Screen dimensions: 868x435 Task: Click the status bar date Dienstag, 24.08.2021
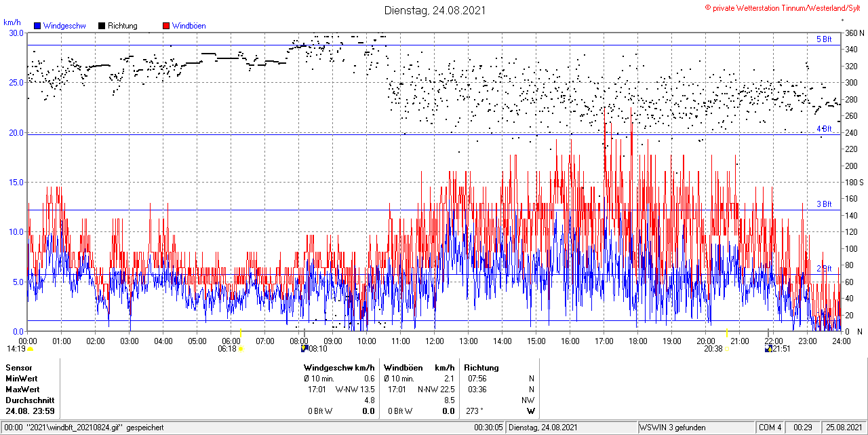pyautogui.click(x=543, y=428)
